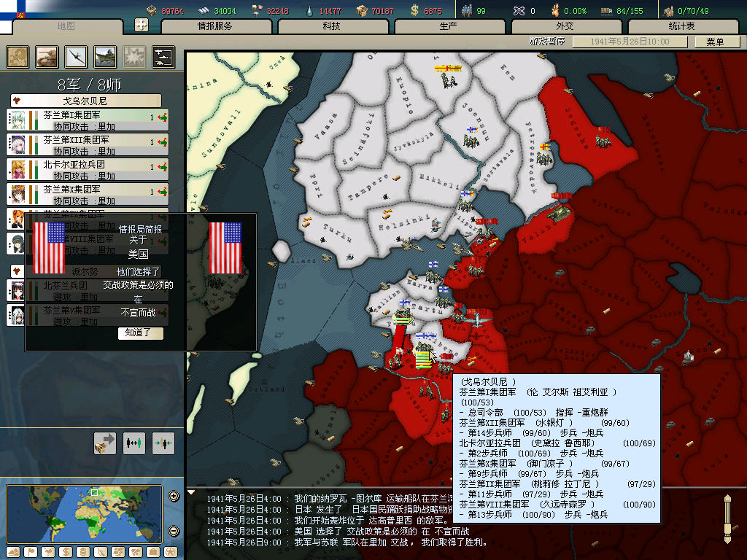The width and height of the screenshot is (747, 560).
Task: Click the oil drop icon showing 14477
Action: point(309,10)
